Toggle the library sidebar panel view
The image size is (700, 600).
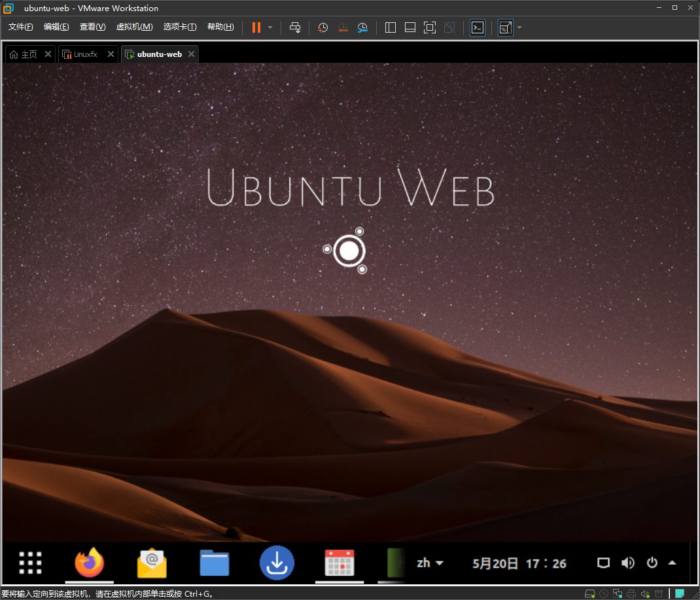point(391,27)
